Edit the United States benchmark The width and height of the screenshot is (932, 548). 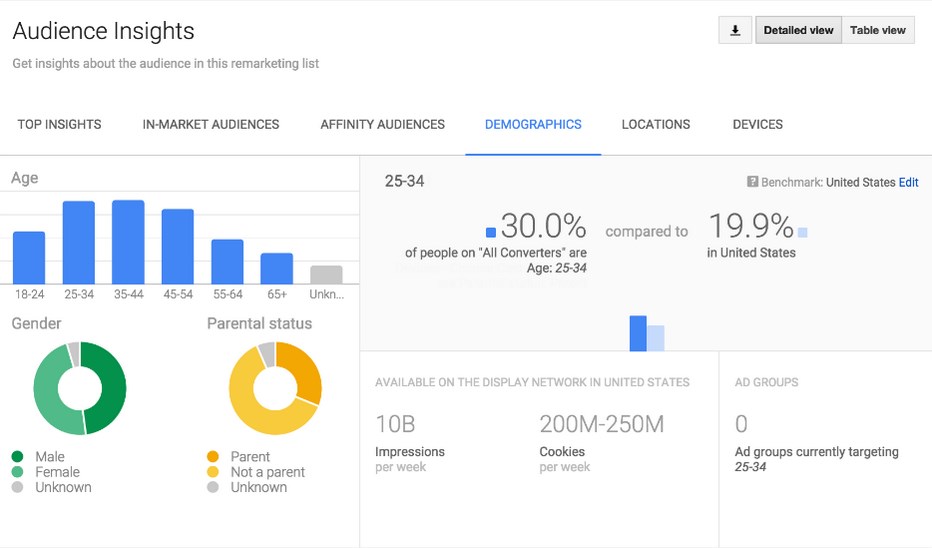point(908,182)
